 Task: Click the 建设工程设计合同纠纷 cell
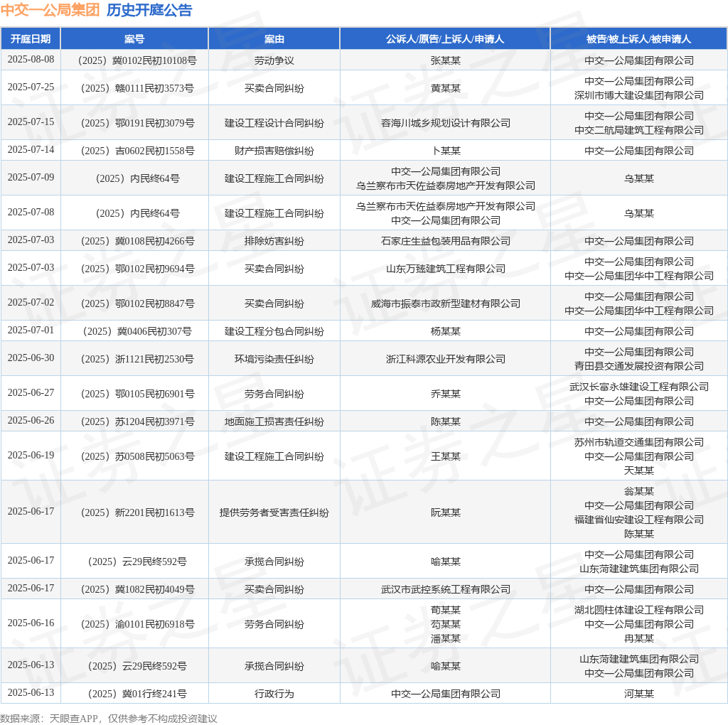(x=274, y=123)
